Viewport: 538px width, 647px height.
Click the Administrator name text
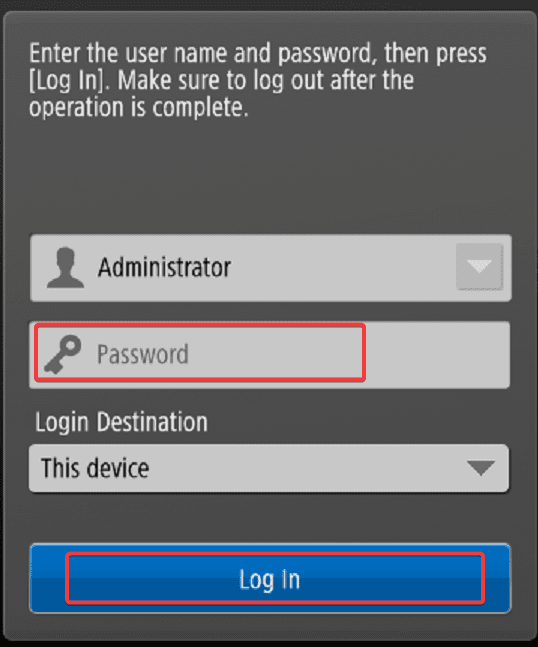[x=164, y=267]
